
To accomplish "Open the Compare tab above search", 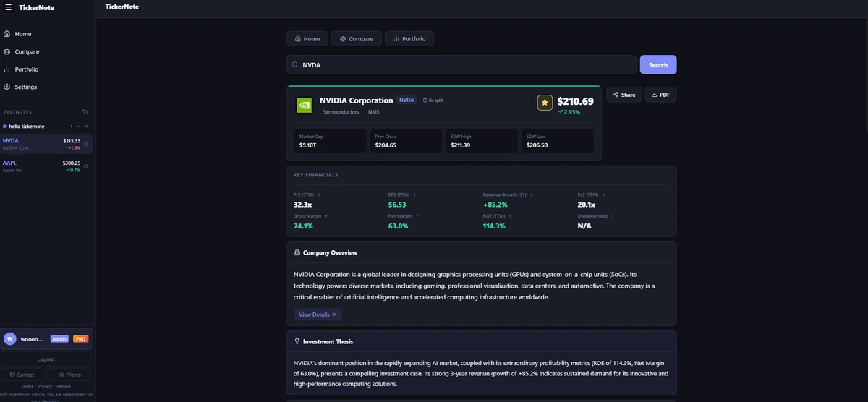I will (356, 38).
